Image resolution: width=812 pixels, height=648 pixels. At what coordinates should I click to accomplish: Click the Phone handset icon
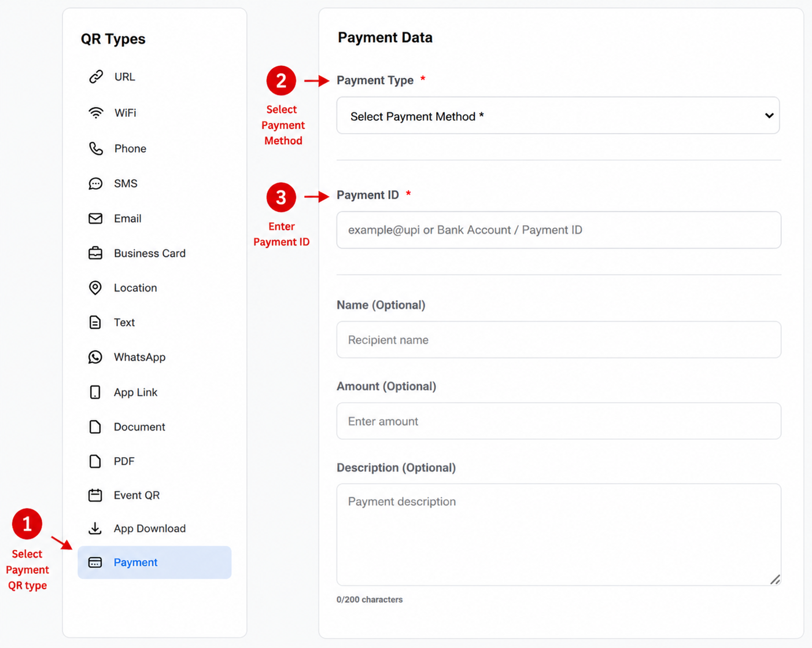pyautogui.click(x=96, y=149)
